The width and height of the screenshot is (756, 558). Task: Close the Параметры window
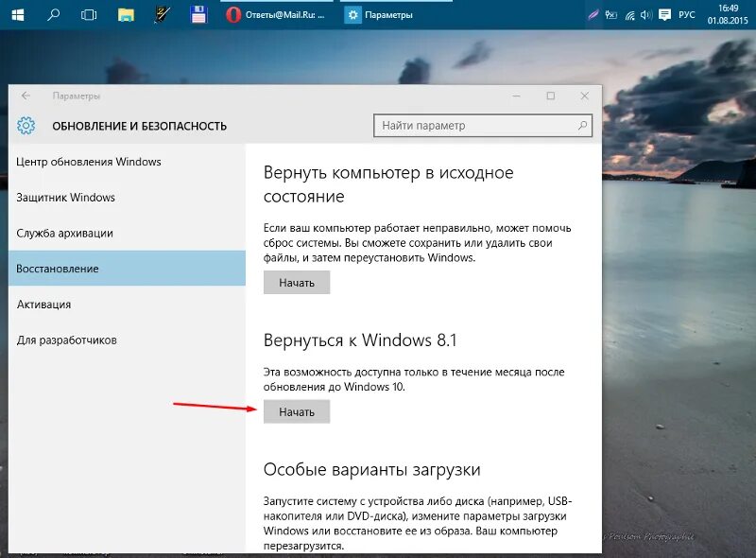tap(584, 96)
